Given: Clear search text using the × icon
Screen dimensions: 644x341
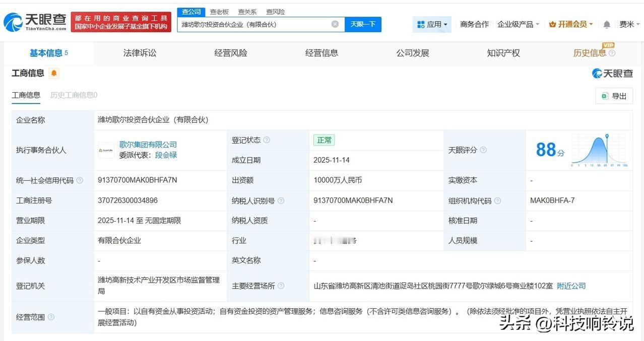Looking at the screenshot, I should coord(334,24).
